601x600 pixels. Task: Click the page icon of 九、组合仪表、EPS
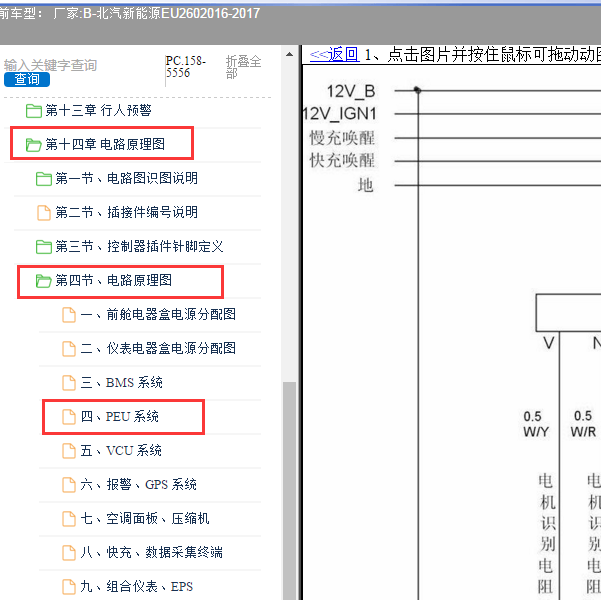click(69, 587)
